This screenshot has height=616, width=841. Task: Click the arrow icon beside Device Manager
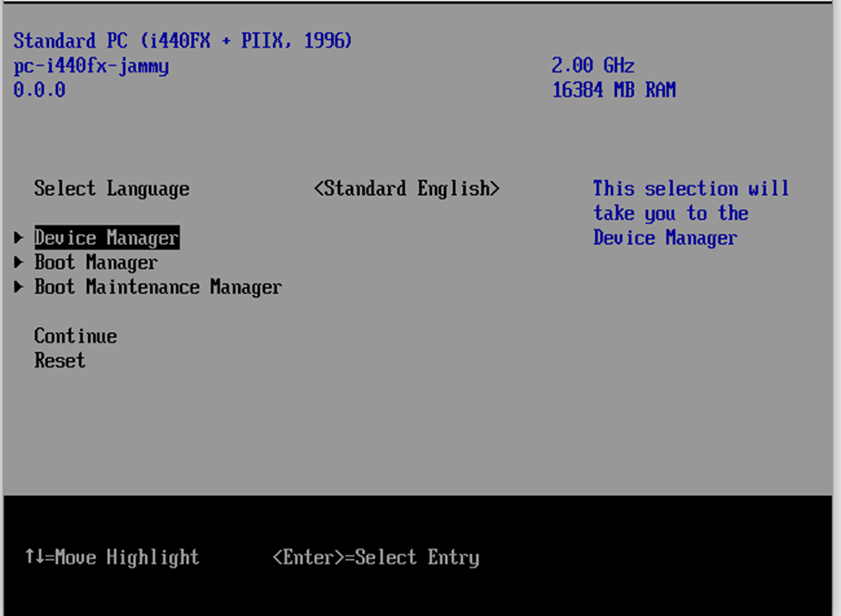(18, 237)
